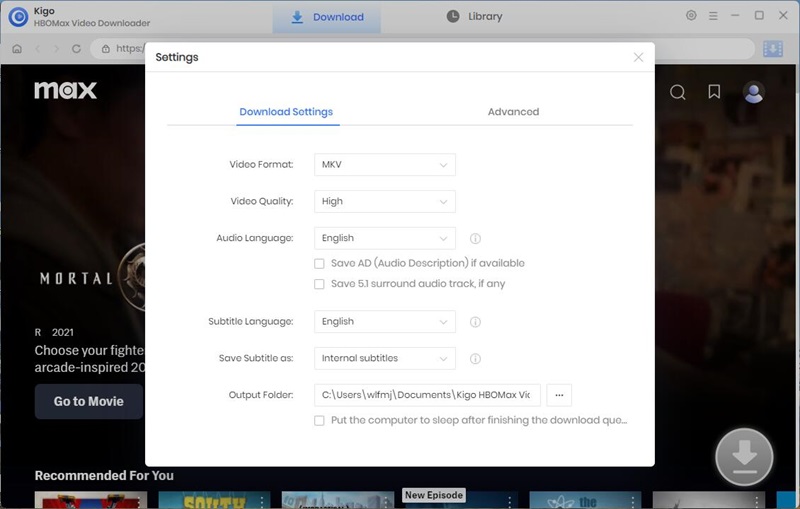Click the Recommended For You heading

click(104, 475)
